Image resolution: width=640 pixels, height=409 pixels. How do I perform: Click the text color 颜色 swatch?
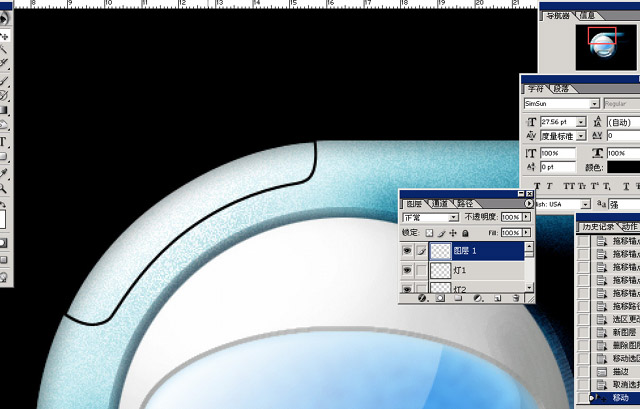point(623,167)
